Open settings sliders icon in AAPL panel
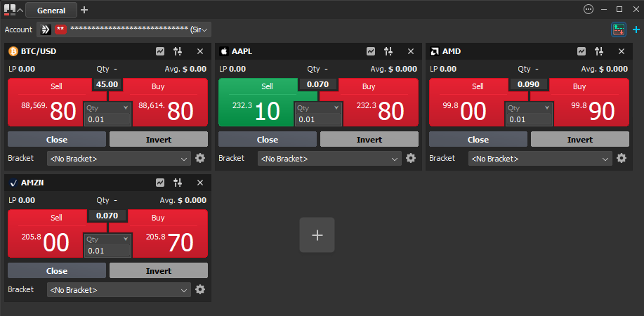The image size is (644, 316). point(388,51)
